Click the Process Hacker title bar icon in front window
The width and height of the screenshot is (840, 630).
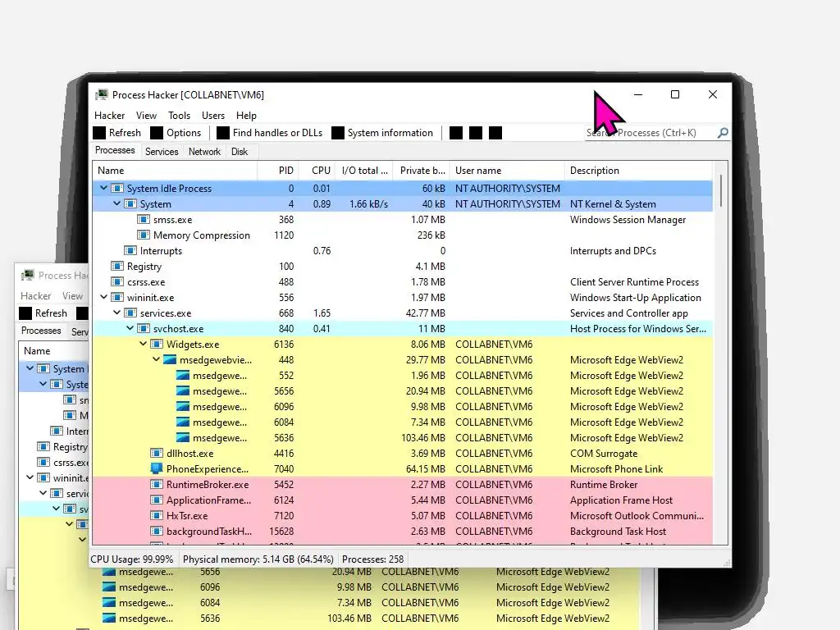point(101,95)
